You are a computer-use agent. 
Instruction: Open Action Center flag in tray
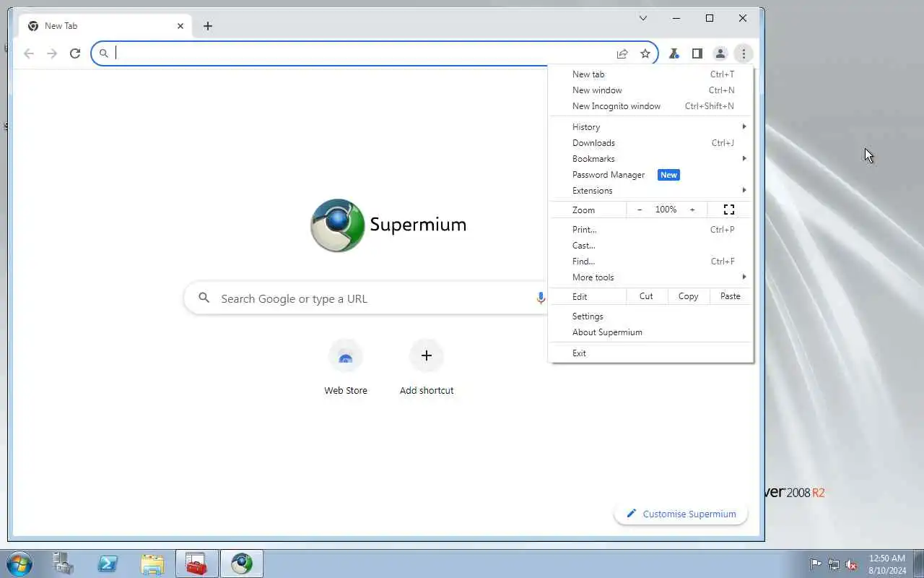pos(816,564)
